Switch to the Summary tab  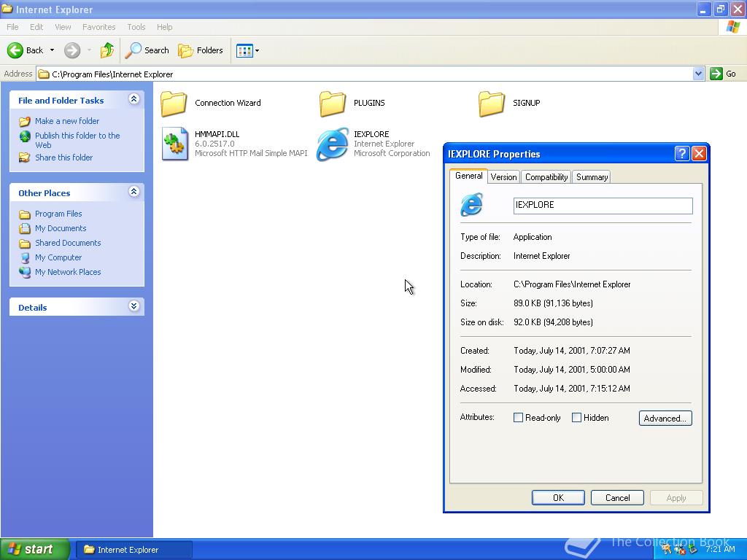click(592, 177)
